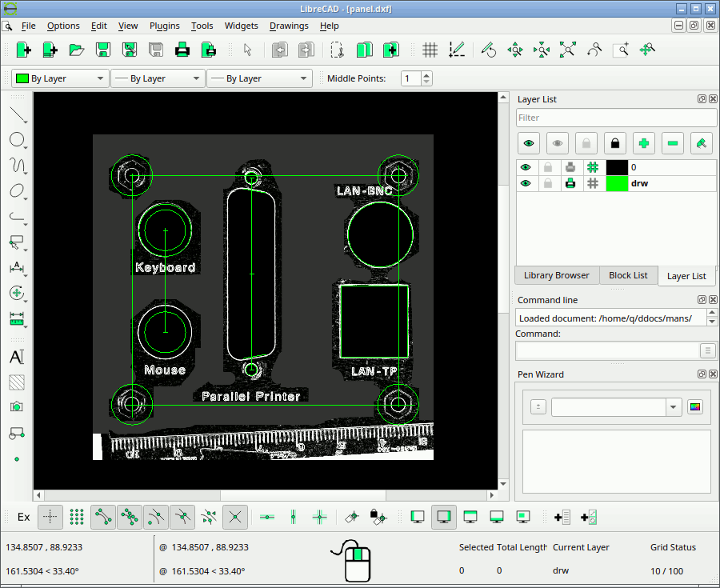Lock all layers button

(x=615, y=144)
